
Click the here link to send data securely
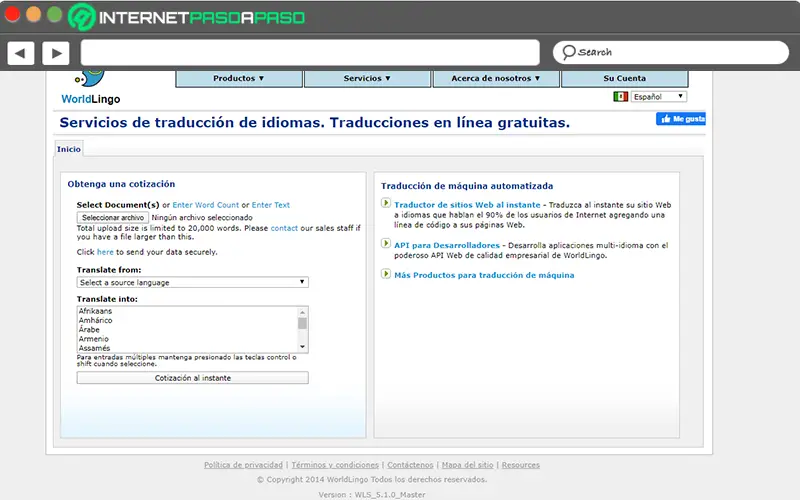[x=105, y=252]
